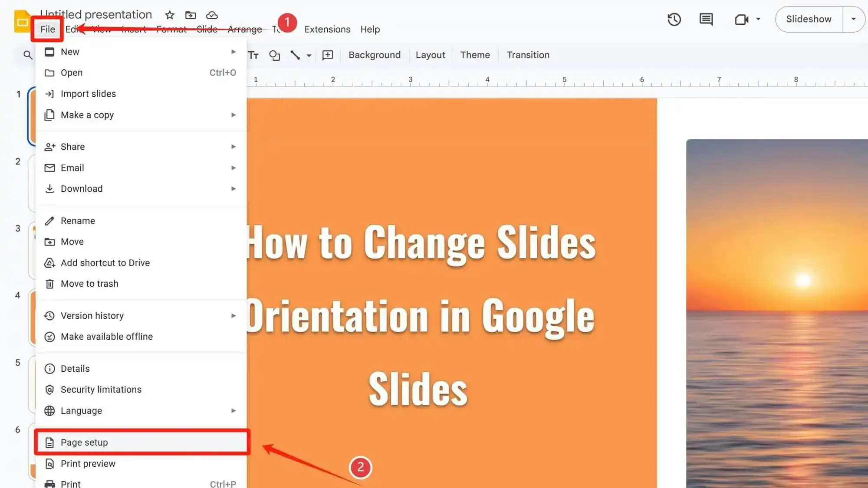Screen dimensions: 868x488
Task: Open the shape insertion tool
Action: click(x=274, y=55)
